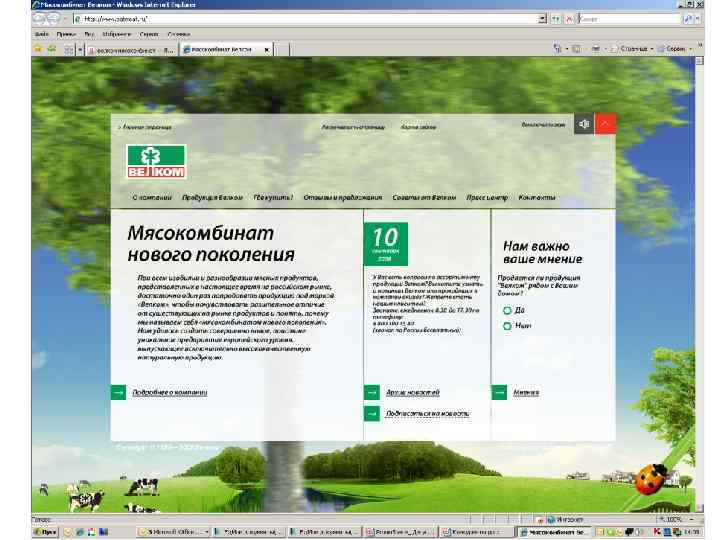Click the Kaspersky tray icon
Viewport: 720px width, 540px height.
coord(658,532)
